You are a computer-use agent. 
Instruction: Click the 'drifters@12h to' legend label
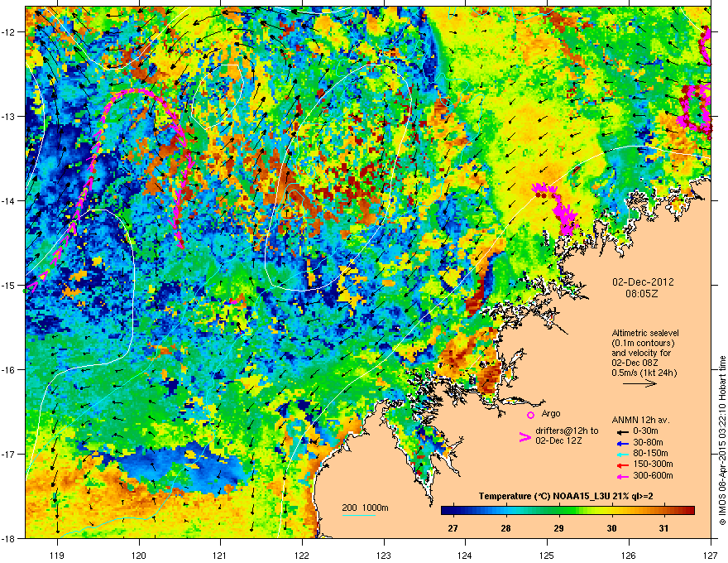[567, 431]
